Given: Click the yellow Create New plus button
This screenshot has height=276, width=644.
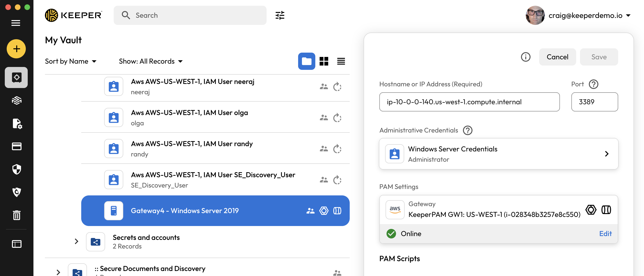Looking at the screenshot, I should (x=16, y=49).
